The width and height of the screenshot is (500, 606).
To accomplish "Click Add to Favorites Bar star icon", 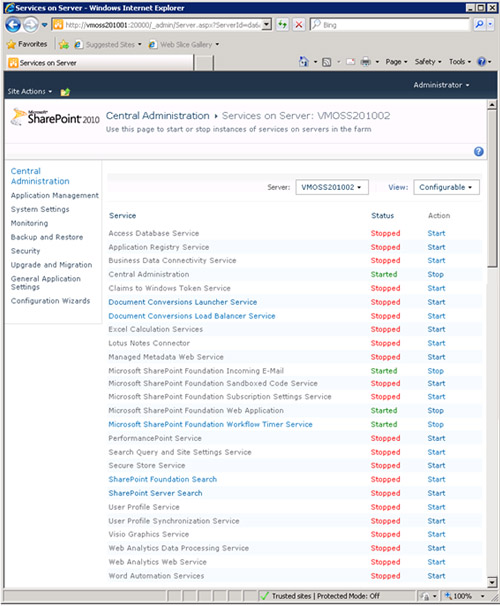I will (64, 45).
